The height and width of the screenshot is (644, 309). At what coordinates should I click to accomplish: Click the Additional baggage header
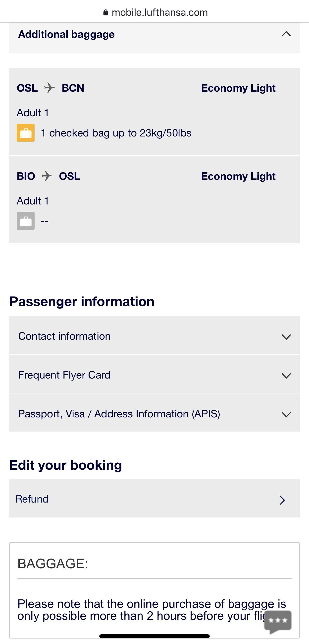(66, 35)
